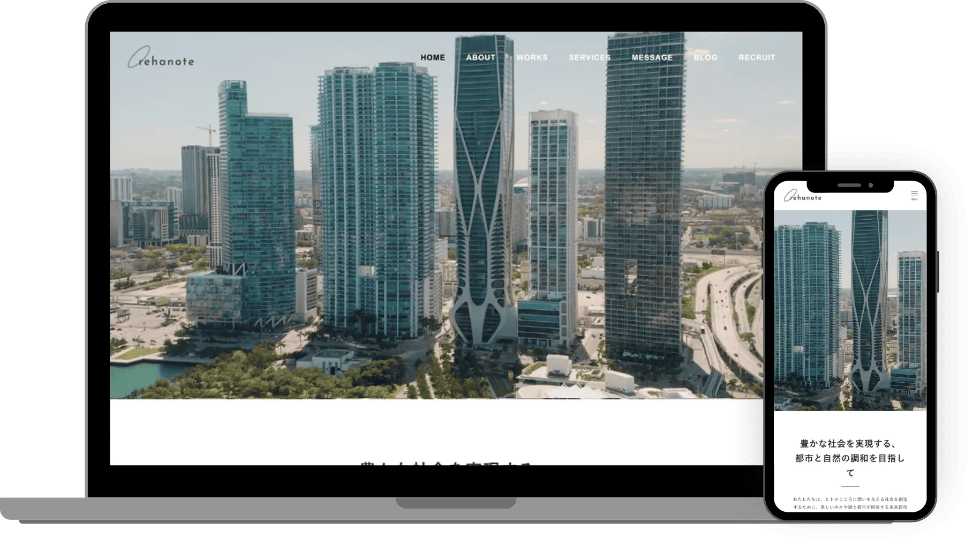Viewport: 980px width, 552px height.
Task: Open the WORKS menu item
Action: pyautogui.click(x=532, y=57)
